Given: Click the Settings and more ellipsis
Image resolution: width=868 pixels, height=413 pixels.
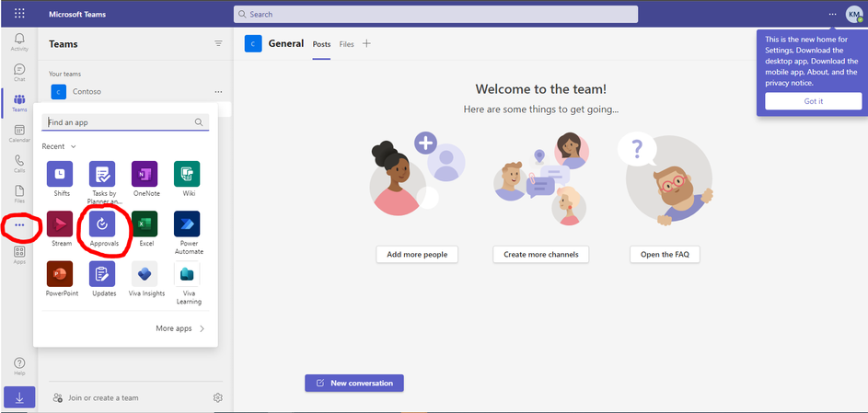Looking at the screenshot, I should point(833,14).
